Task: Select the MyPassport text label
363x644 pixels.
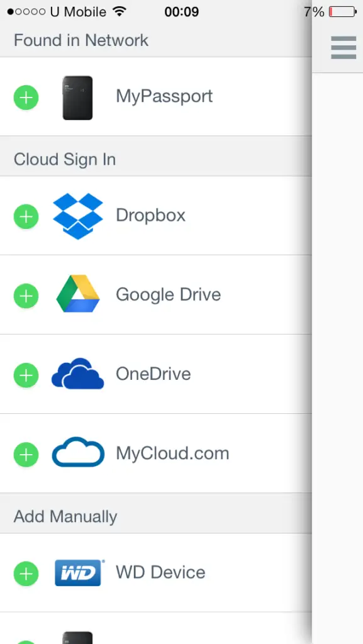Action: (164, 97)
